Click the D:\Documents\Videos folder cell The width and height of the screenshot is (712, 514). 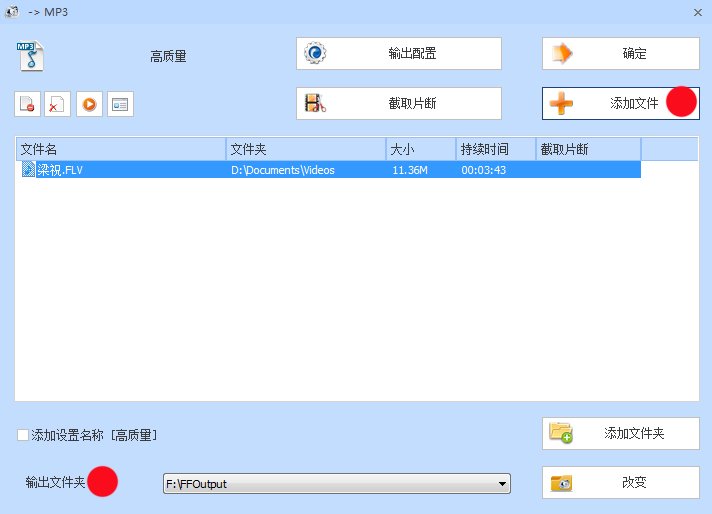click(283, 170)
